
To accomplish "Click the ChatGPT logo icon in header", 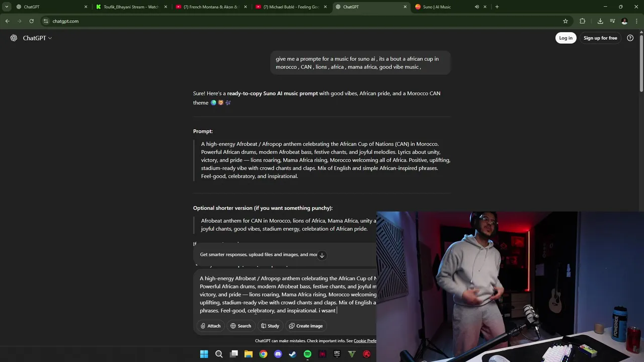I will (x=14, y=38).
